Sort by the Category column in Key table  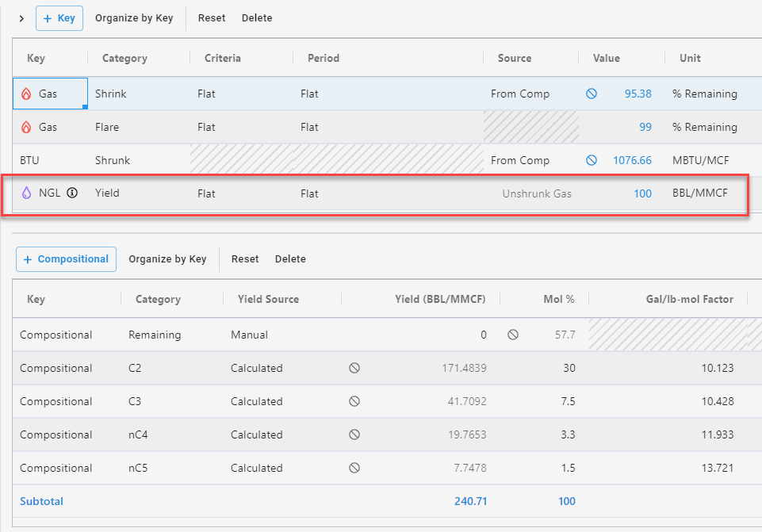124,58
